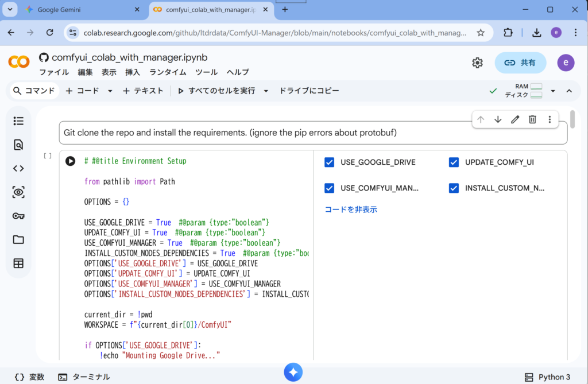Image resolution: width=588 pixels, height=384 pixels.
Task: Run the Environment Setup cell
Action: point(70,161)
